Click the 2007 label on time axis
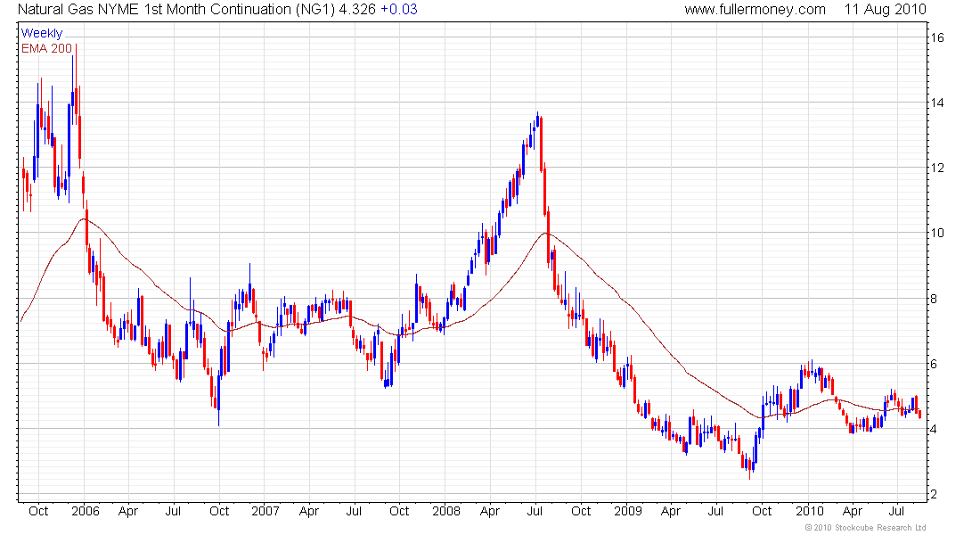The width and height of the screenshot is (980, 535). coord(265,511)
